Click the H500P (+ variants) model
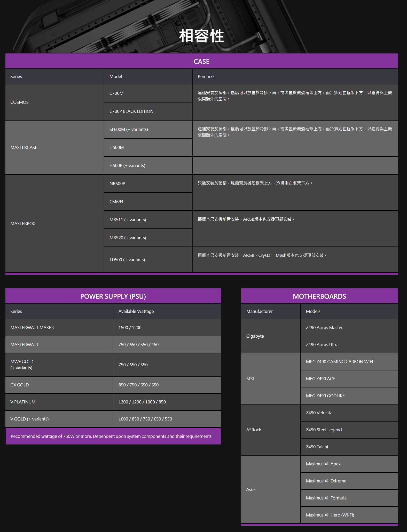Viewport: 407px width, 532px height. coord(148,165)
